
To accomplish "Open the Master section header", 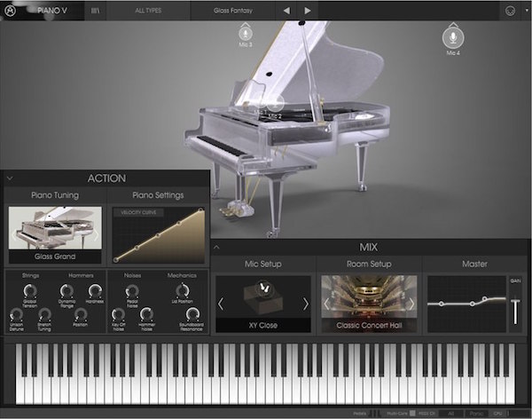I will pos(474,264).
